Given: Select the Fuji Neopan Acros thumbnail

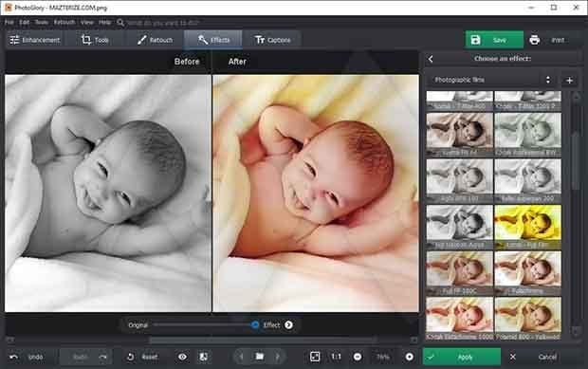Looking at the screenshot, I should pos(460,228).
